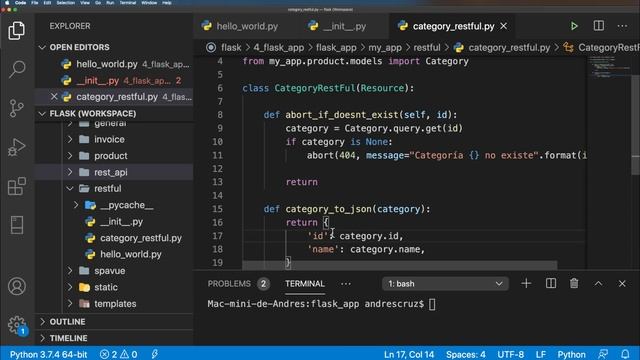
Task: Open the File menu in menu bar
Action: coord(35,3)
